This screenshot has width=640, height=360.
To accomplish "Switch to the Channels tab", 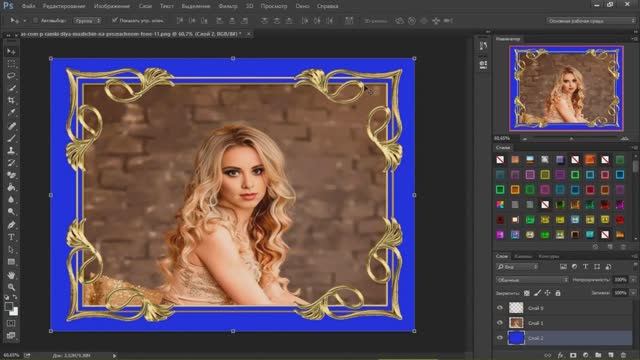I will tap(523, 256).
